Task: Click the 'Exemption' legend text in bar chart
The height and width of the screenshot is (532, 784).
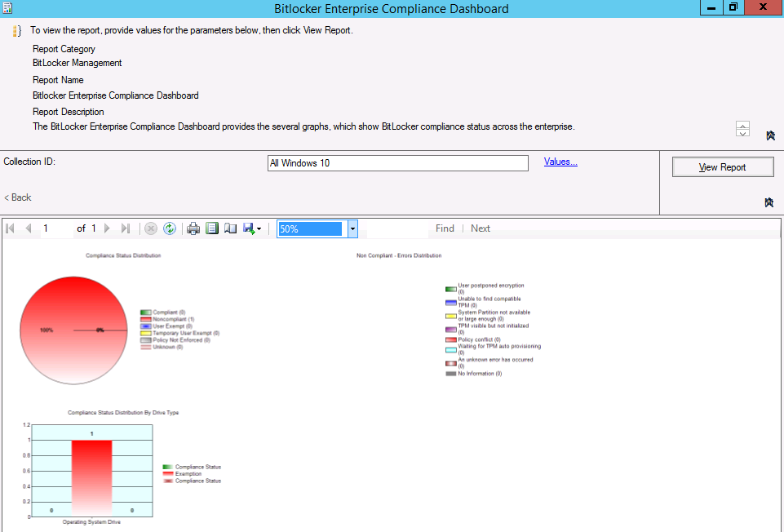Action: click(x=188, y=474)
